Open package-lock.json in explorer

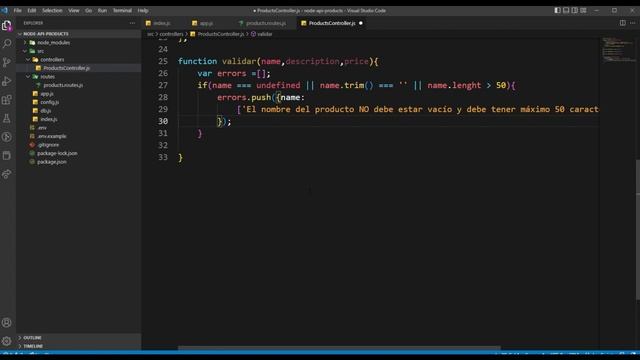(57, 153)
